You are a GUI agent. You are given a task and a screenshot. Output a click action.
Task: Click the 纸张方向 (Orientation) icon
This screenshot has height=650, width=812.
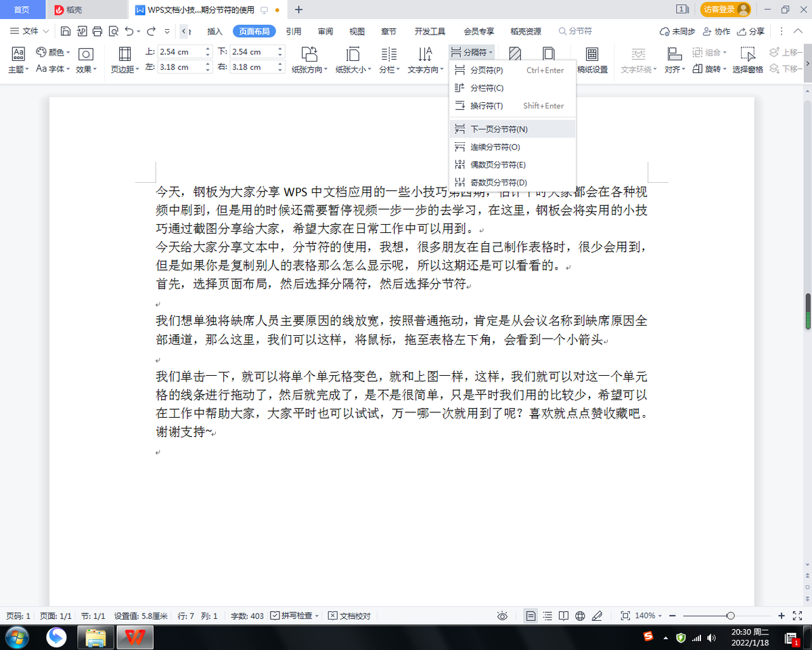click(x=309, y=54)
